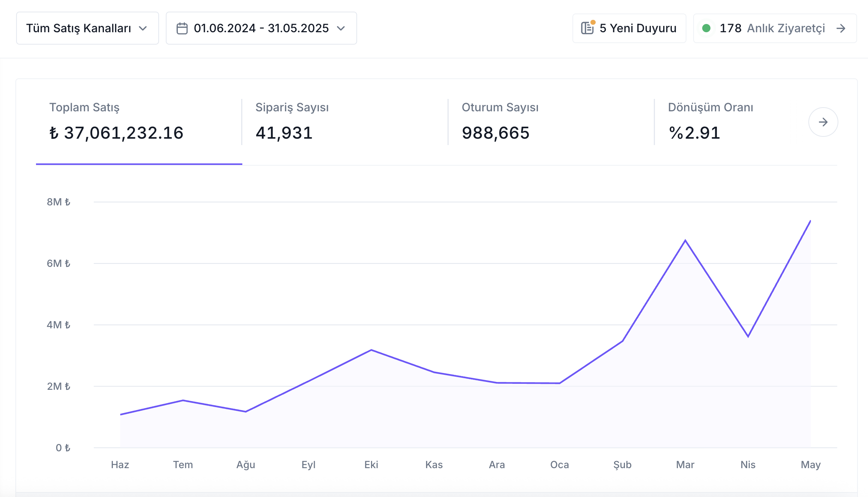
Task: Click the May data point on the line
Action: (x=811, y=221)
